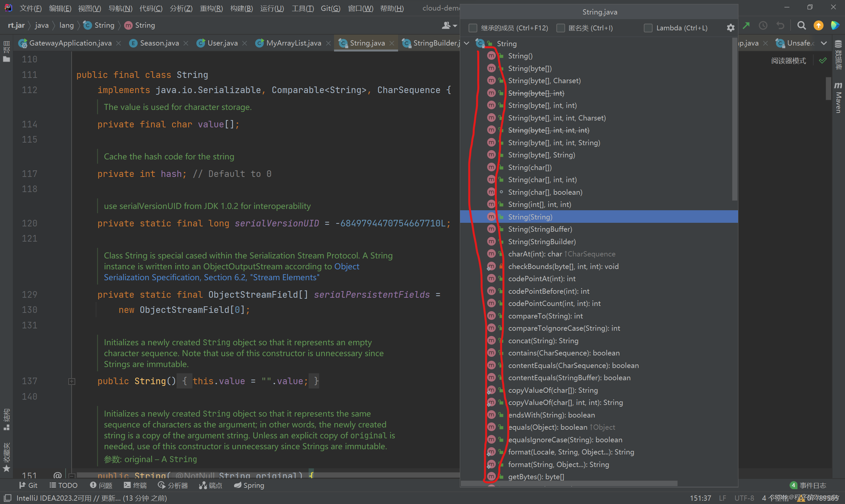Switch to the GatewayApplication.java tab
The width and height of the screenshot is (845, 504).
70,43
